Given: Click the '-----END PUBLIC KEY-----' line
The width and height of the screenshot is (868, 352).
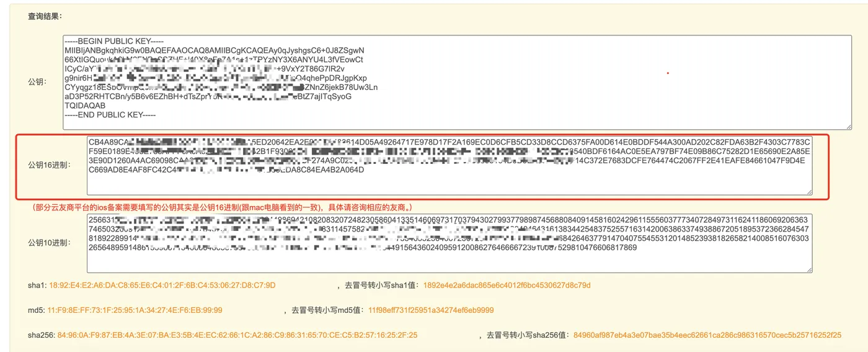Looking at the screenshot, I should pos(110,115).
